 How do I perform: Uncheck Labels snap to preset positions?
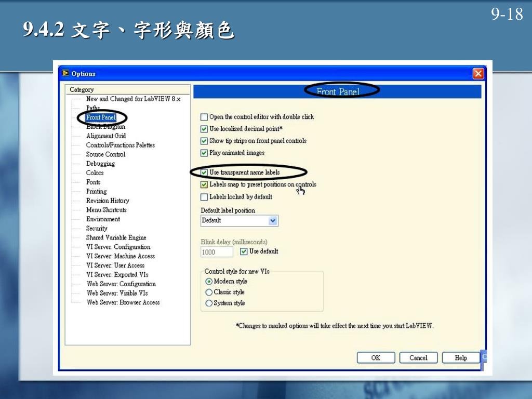pos(204,184)
